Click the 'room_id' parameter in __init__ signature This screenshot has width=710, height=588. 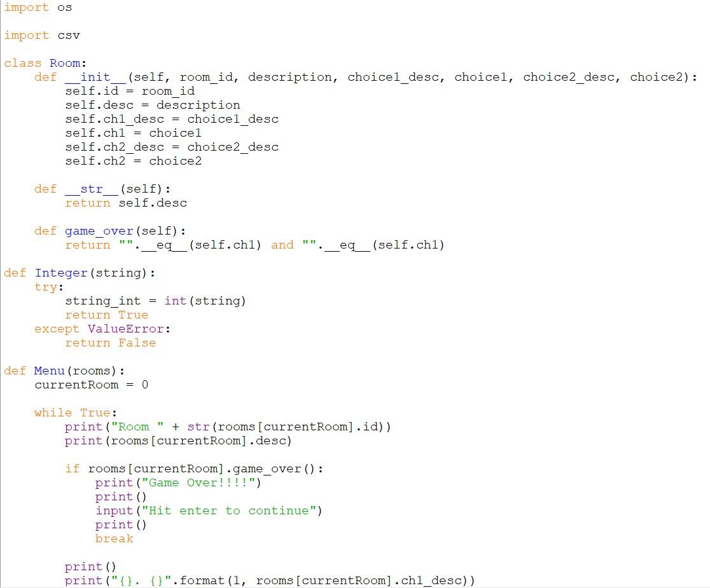206,78
